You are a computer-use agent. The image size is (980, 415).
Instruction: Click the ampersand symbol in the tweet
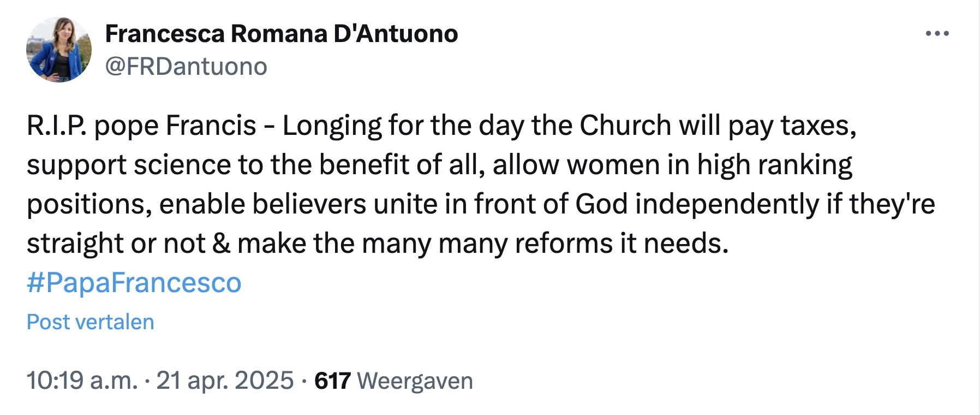[221, 244]
